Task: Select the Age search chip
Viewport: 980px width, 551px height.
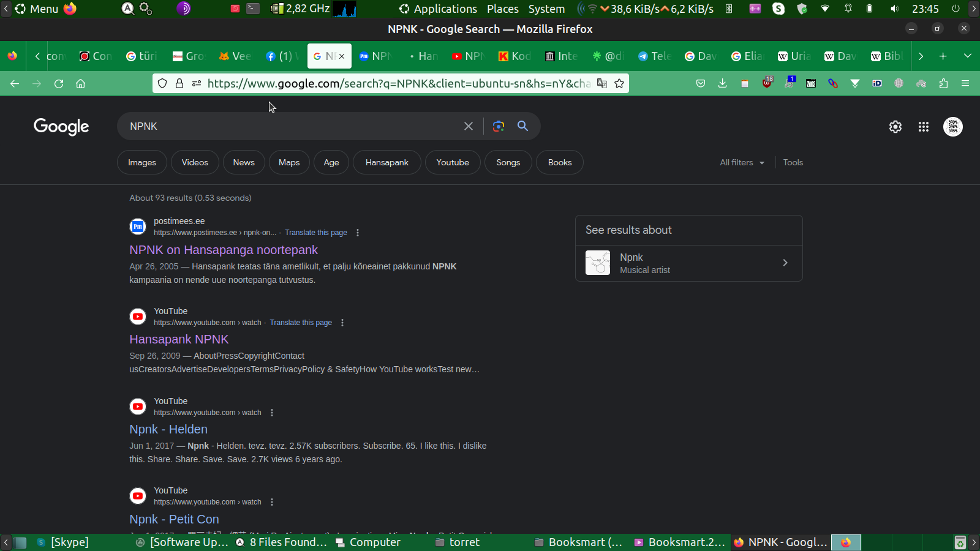Action: pos(331,162)
